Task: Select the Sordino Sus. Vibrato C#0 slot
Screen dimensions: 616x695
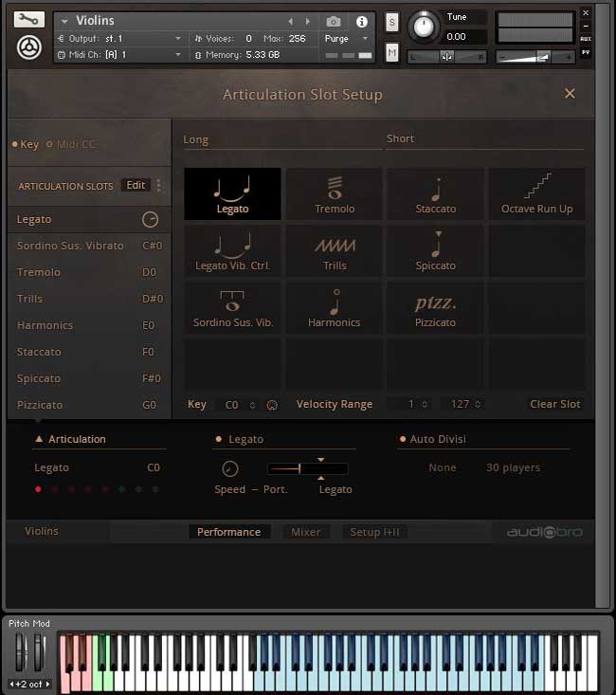Action: 89,246
